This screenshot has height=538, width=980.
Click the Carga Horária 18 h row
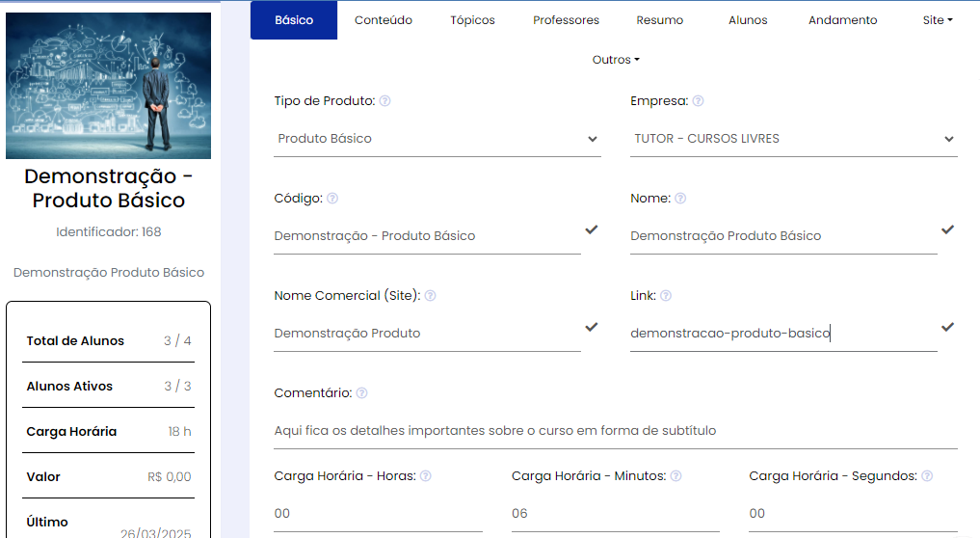(108, 432)
